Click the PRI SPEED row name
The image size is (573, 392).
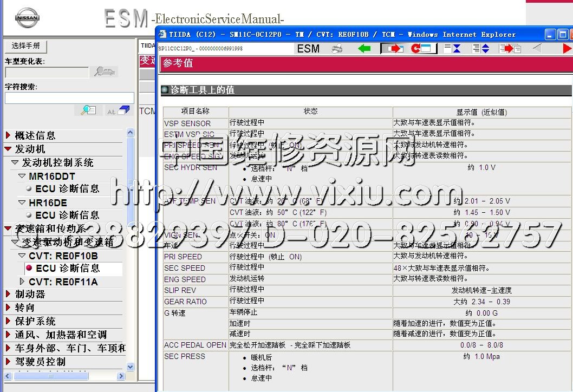click(183, 257)
